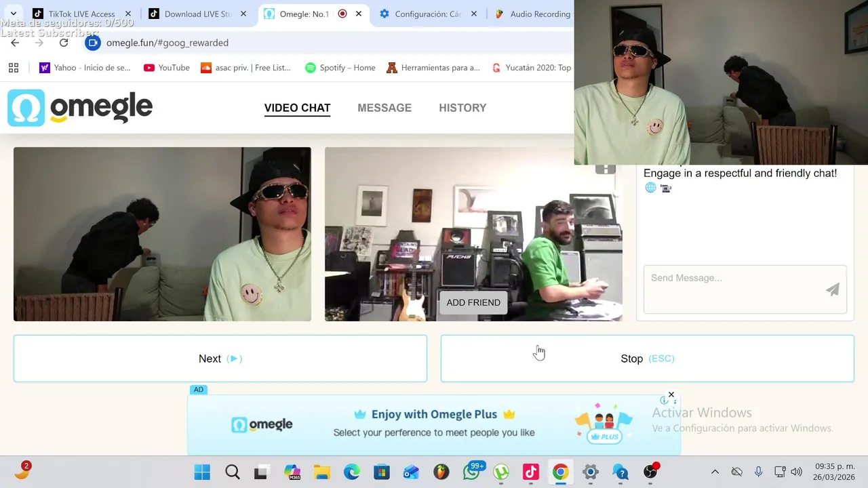Open Microsoft Edge from the taskbar

352,472
